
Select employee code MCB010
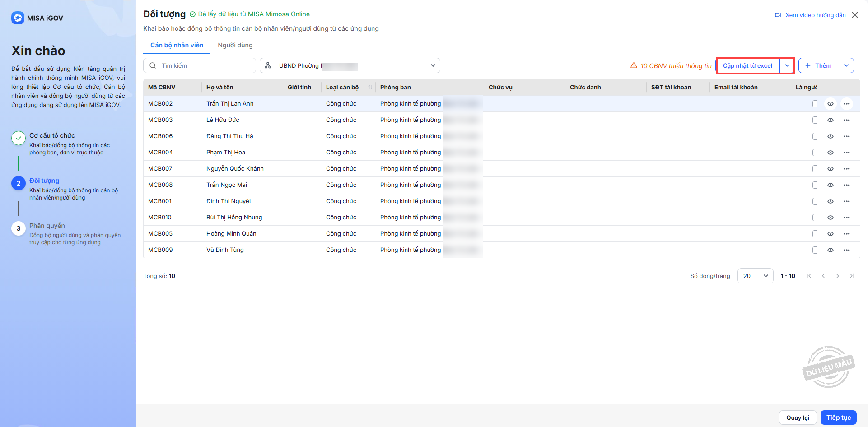(160, 217)
